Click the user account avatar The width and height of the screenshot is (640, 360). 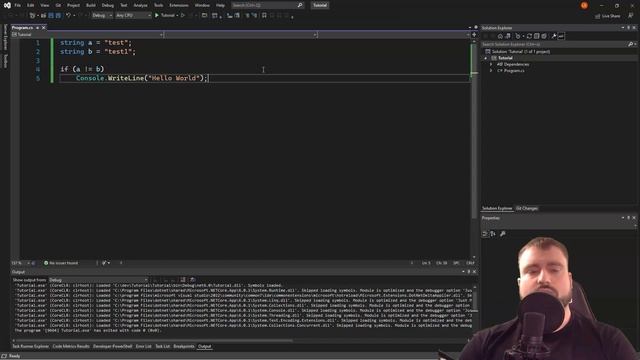(x=584, y=5)
